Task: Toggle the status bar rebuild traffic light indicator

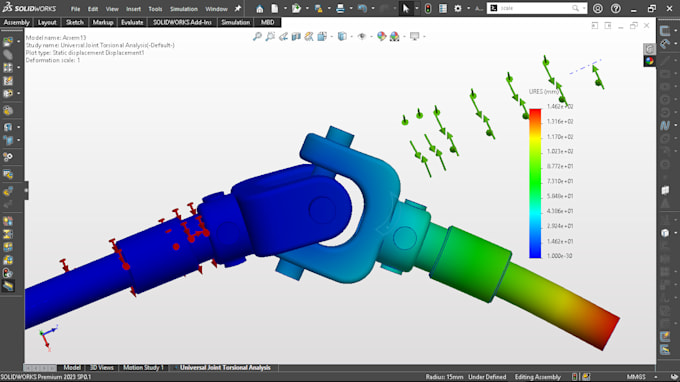Action: click(x=575, y=377)
